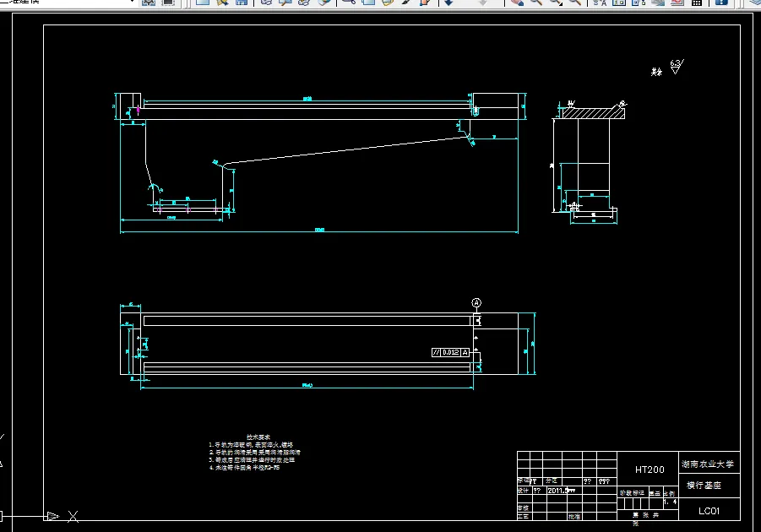This screenshot has height=532, width=761.
Task: Click the greyed Redo arrow icon
Action: [483, 3]
